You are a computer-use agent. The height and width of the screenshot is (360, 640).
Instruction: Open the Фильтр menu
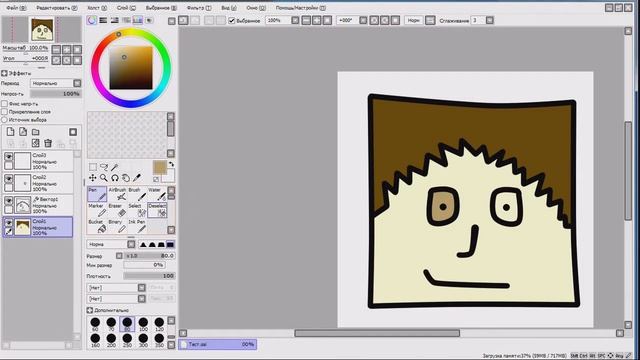tap(199, 8)
